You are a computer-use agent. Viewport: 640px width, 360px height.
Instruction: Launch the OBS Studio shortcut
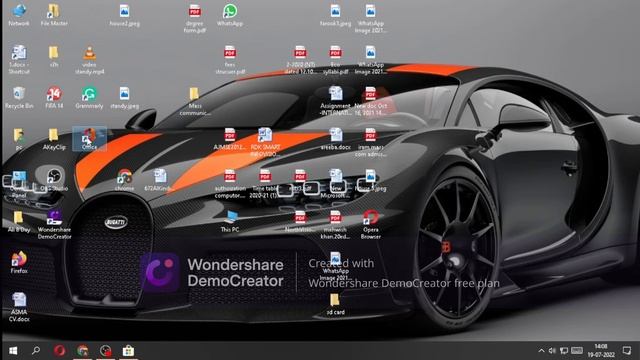[54, 180]
